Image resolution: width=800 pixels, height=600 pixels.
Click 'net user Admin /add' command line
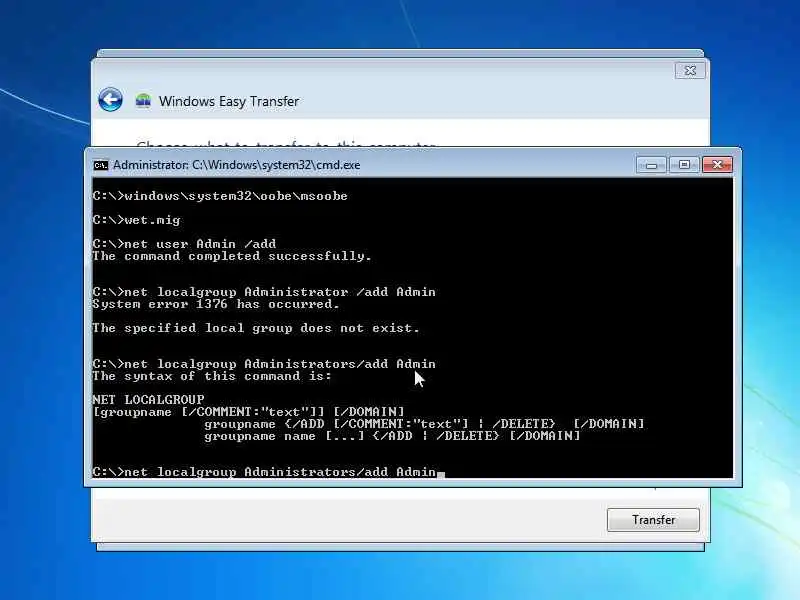click(185, 244)
